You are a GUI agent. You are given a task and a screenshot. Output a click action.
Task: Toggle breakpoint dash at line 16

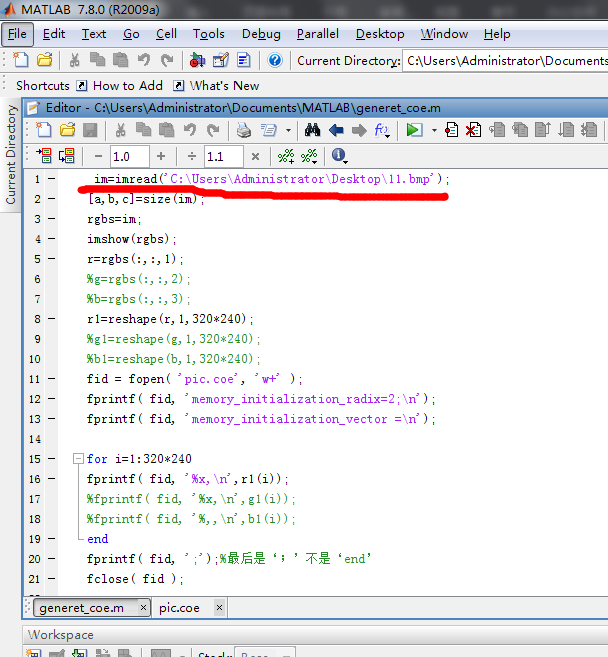pos(51,479)
